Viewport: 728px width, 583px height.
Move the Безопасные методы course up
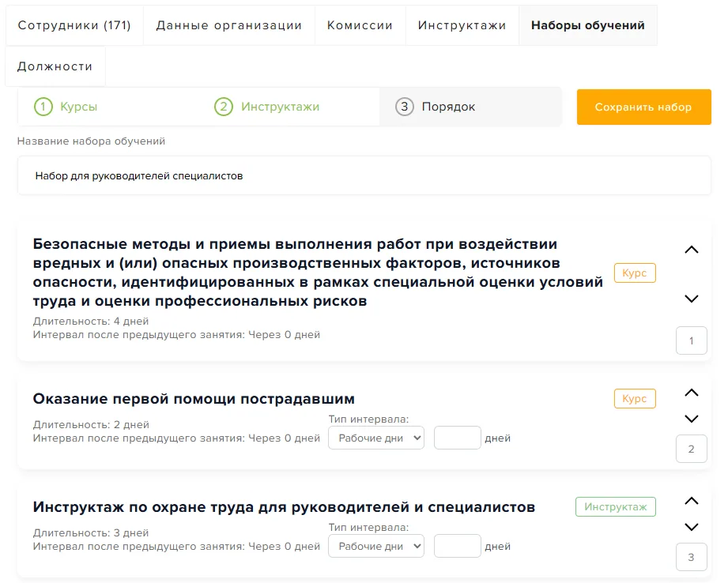(x=692, y=250)
